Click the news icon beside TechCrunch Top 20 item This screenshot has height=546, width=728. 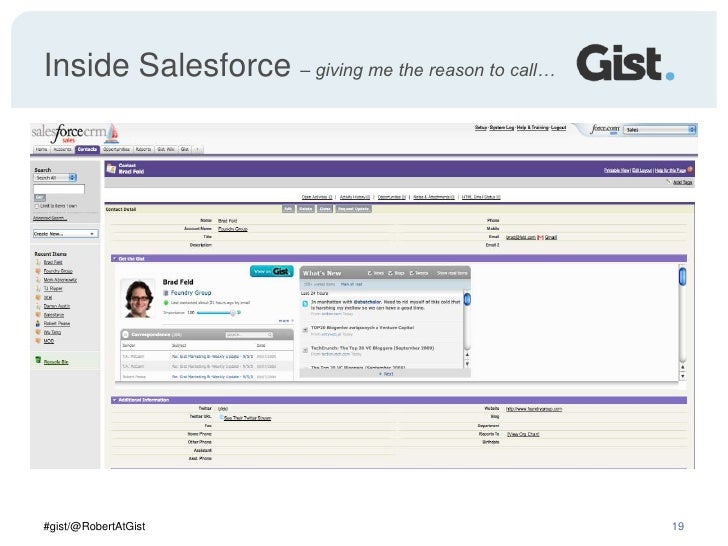(x=305, y=350)
